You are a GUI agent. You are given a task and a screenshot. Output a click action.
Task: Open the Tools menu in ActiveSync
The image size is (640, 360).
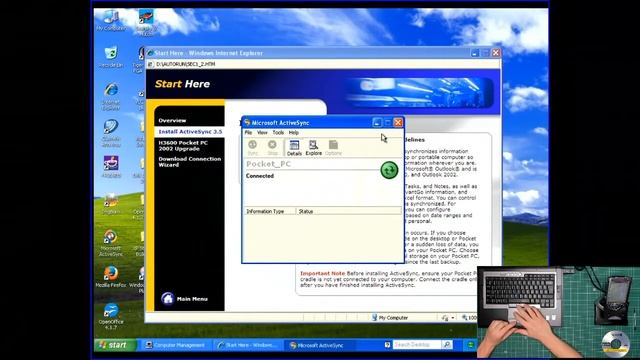(x=278, y=133)
